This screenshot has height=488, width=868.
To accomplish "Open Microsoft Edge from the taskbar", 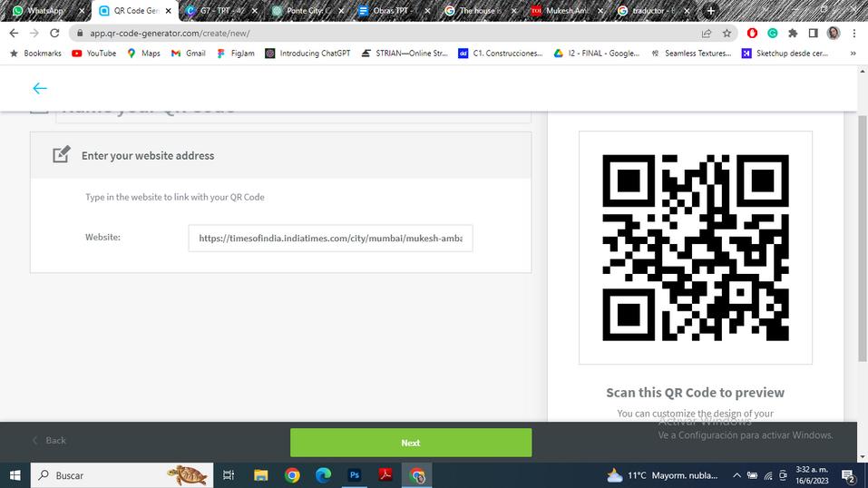I will pos(323,475).
